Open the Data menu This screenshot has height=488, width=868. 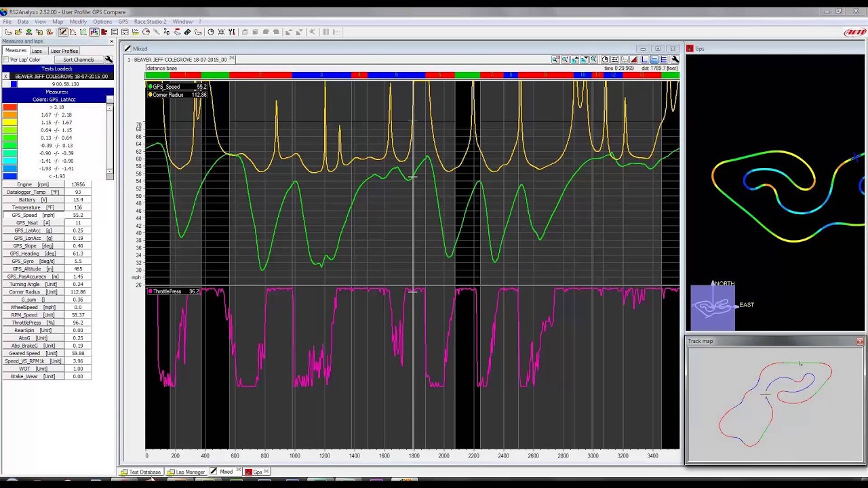(x=23, y=22)
